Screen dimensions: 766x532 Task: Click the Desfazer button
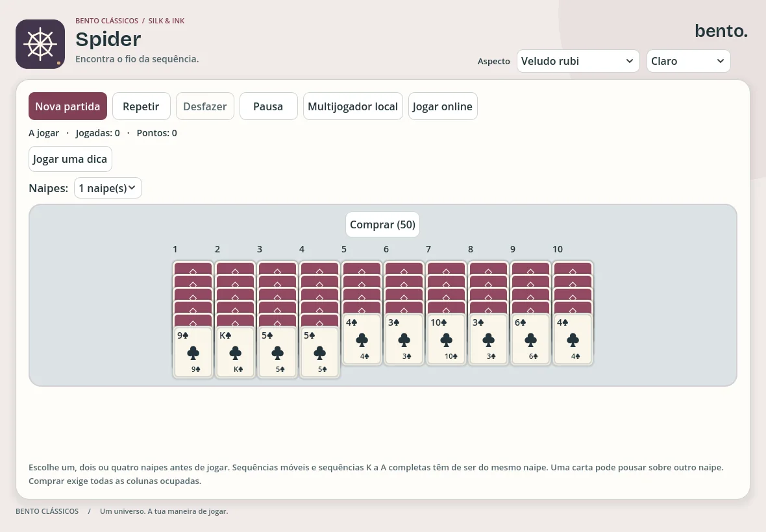tap(204, 106)
